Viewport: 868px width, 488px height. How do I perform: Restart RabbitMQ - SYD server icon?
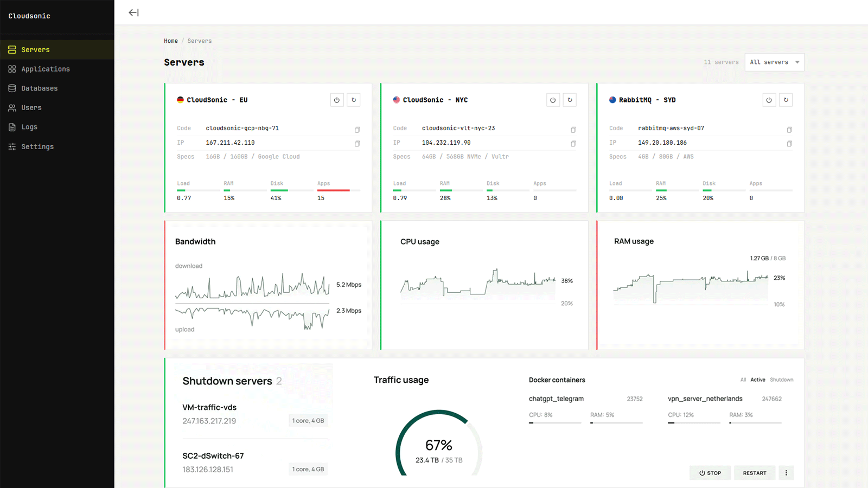[x=786, y=100]
